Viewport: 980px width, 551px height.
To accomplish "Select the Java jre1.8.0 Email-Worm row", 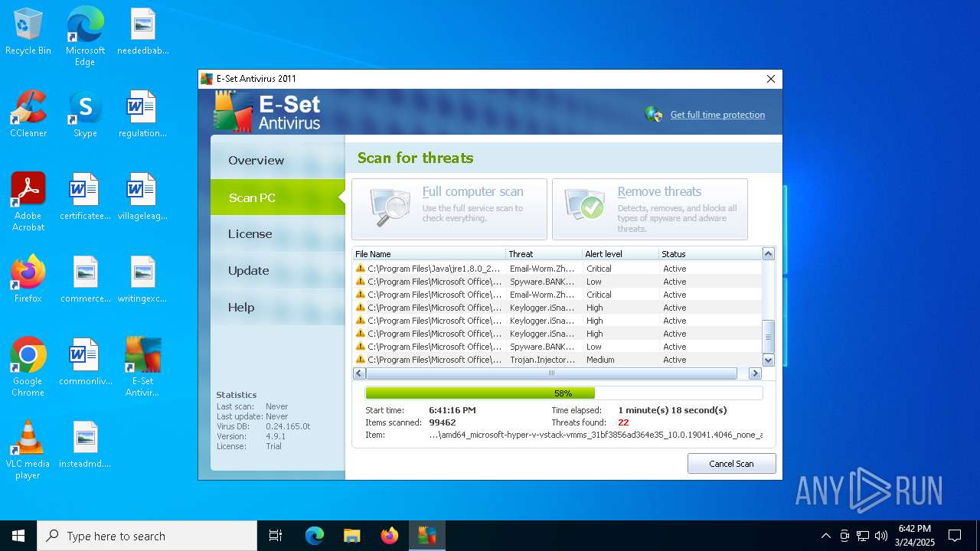I will tap(557, 269).
